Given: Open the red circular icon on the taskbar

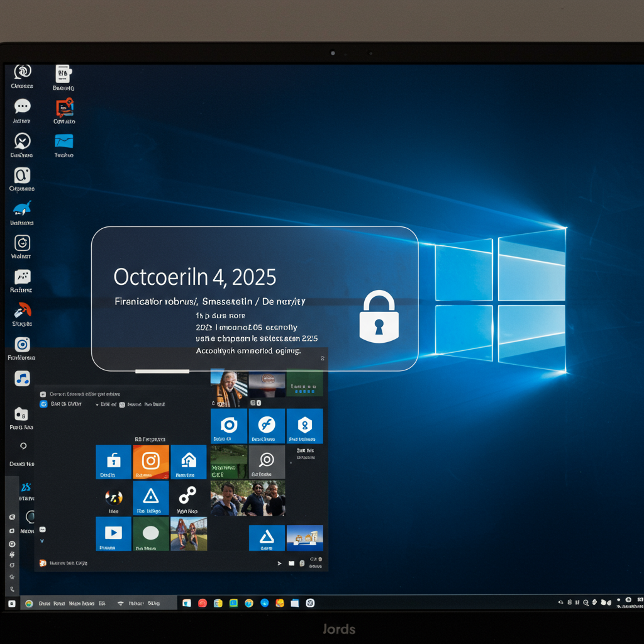Looking at the screenshot, I should click(x=203, y=603).
